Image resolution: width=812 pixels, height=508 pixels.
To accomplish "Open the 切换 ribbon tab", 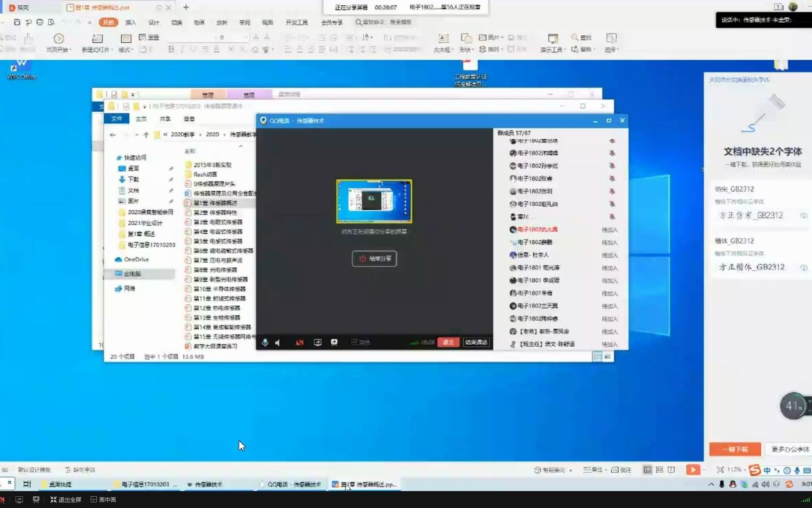I will tap(176, 23).
